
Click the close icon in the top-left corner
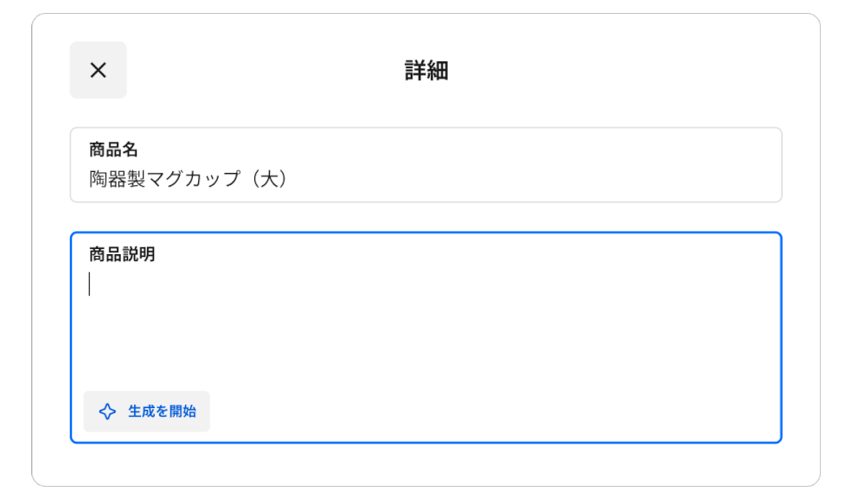pos(98,70)
